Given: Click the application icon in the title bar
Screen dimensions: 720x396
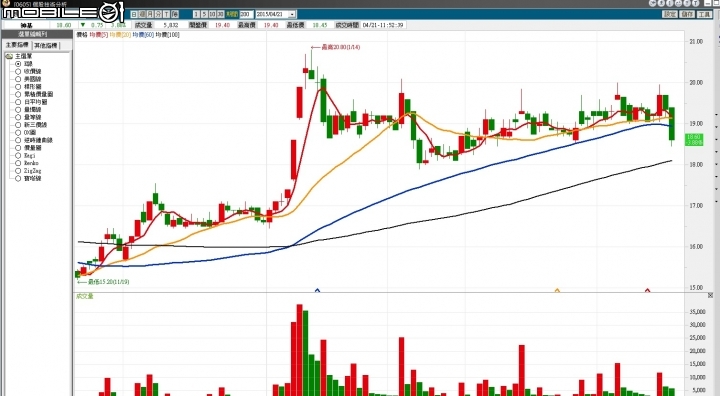Looking at the screenshot, I should (x=6, y=3).
